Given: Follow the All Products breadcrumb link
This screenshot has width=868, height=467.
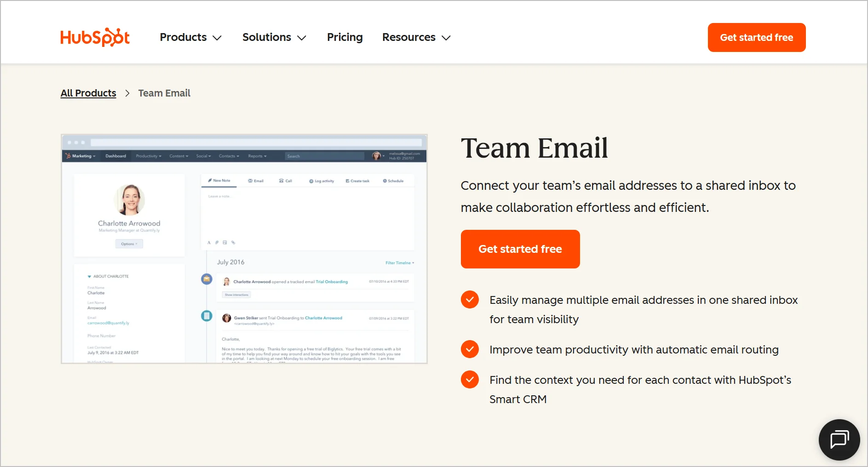Looking at the screenshot, I should pos(88,93).
